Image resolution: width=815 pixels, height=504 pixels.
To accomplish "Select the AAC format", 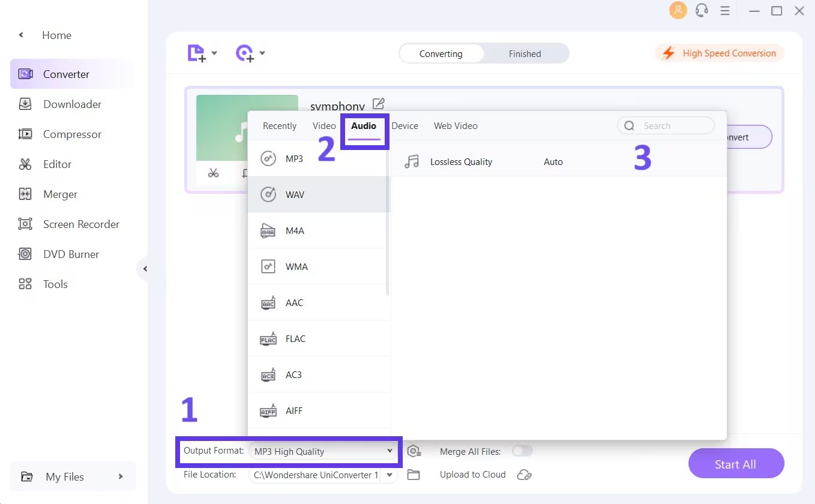I will coord(319,302).
